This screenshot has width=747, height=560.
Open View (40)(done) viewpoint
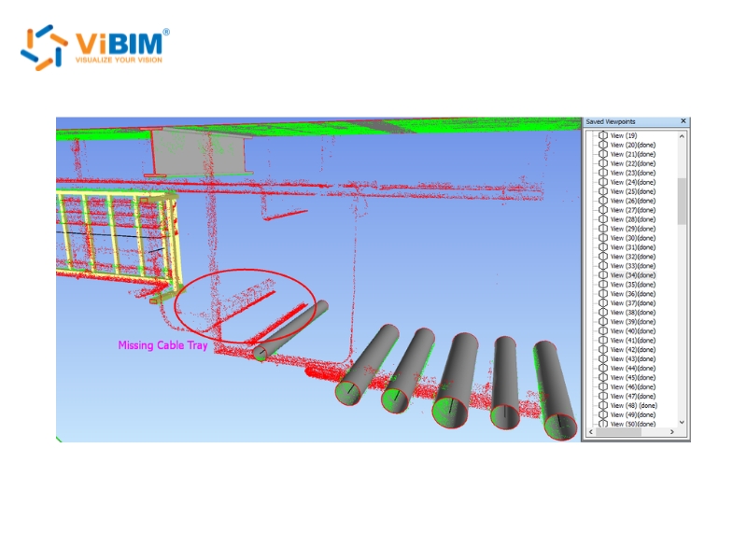point(633,331)
